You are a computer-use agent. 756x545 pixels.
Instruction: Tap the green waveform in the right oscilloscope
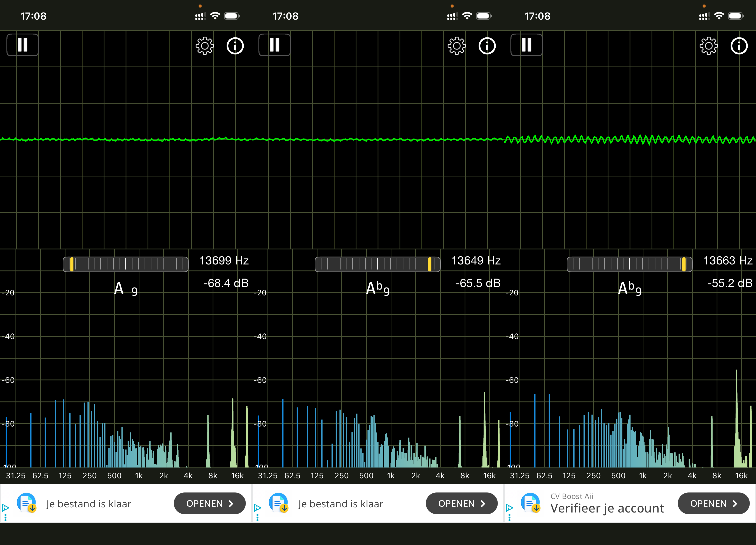point(630,139)
